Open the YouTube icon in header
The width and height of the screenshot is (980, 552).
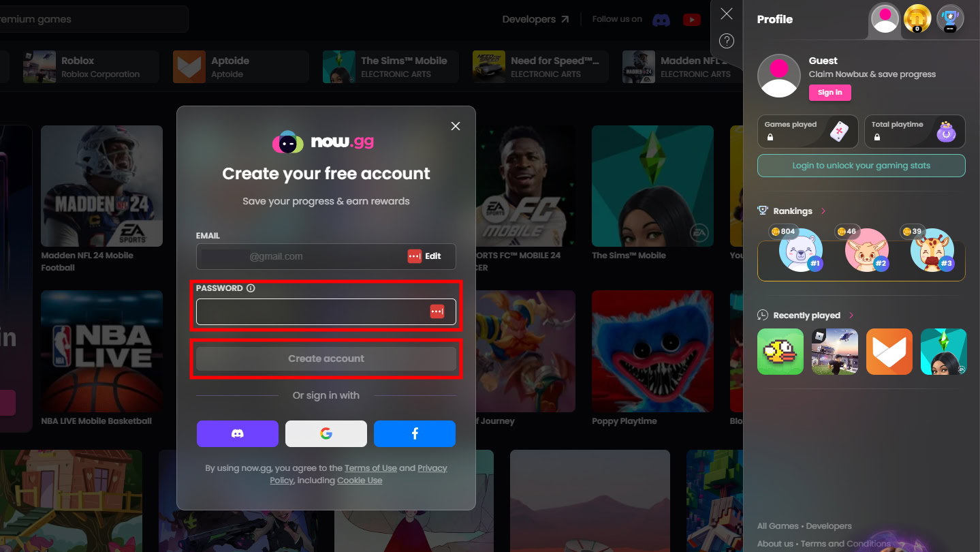(x=691, y=20)
